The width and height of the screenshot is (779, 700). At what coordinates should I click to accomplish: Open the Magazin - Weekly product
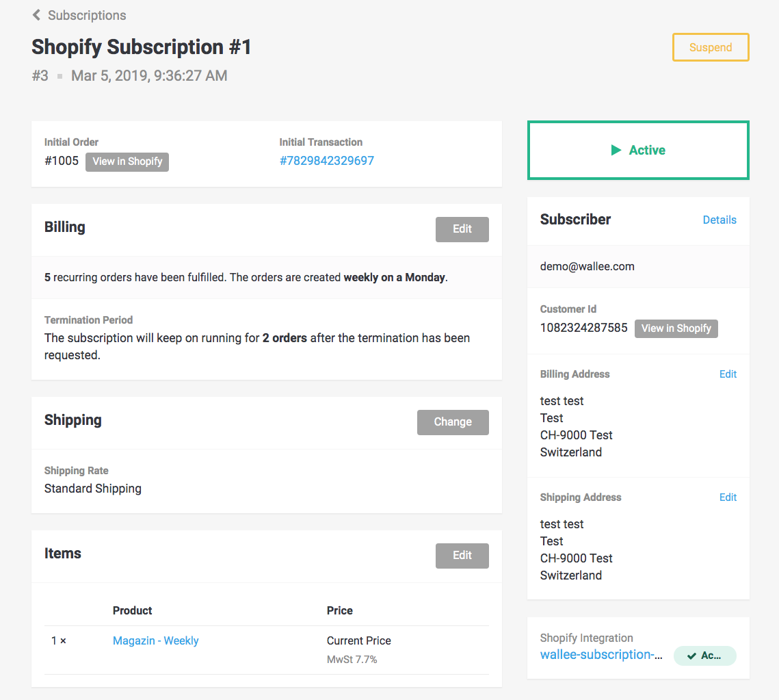pos(155,640)
